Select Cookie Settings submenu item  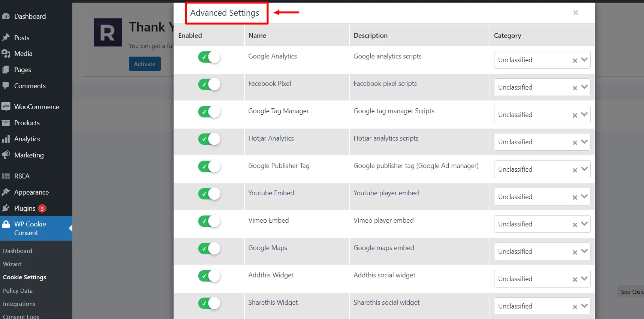pyautogui.click(x=25, y=277)
